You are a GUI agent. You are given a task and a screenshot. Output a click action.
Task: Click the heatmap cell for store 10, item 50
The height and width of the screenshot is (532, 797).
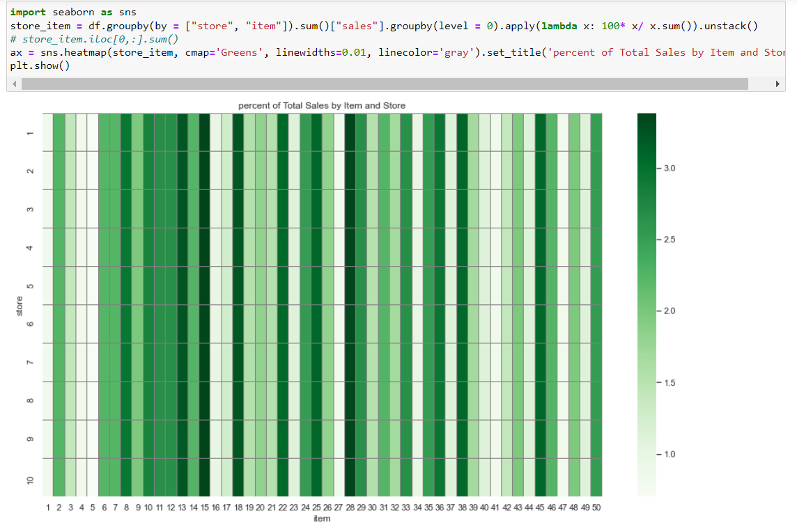596,477
